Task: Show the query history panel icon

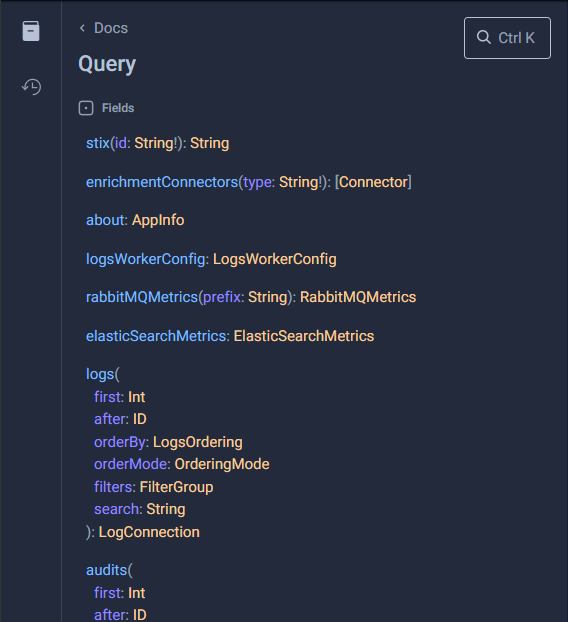Action: point(31,87)
